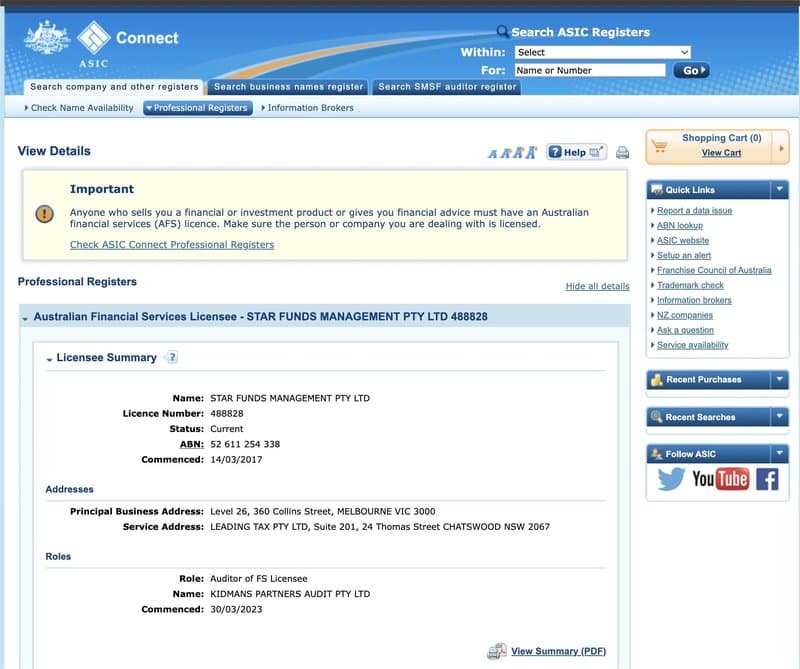This screenshot has height=669, width=800.
Task: Click the KIDMANS PARTNERS AUDIT PTY LTD name
Action: (x=290, y=594)
